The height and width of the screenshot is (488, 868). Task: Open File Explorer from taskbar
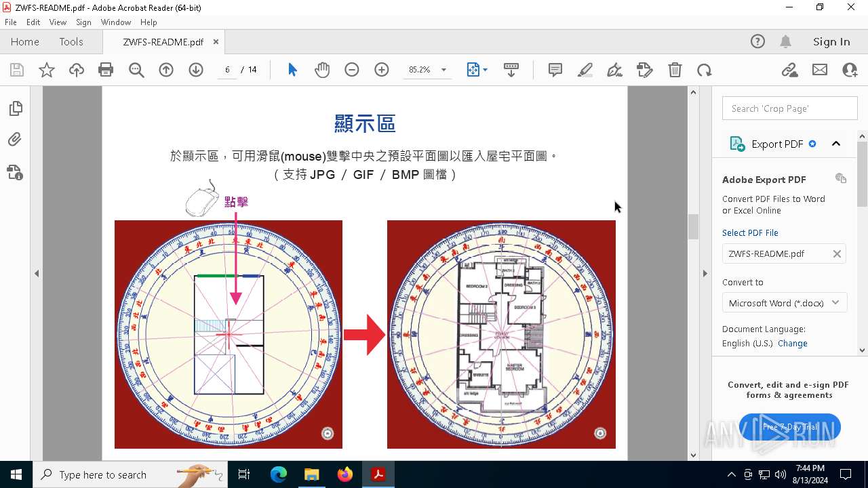(312, 474)
